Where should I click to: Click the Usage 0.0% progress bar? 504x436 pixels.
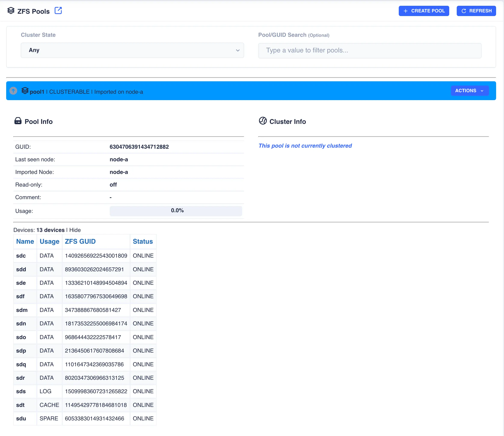pos(176,211)
